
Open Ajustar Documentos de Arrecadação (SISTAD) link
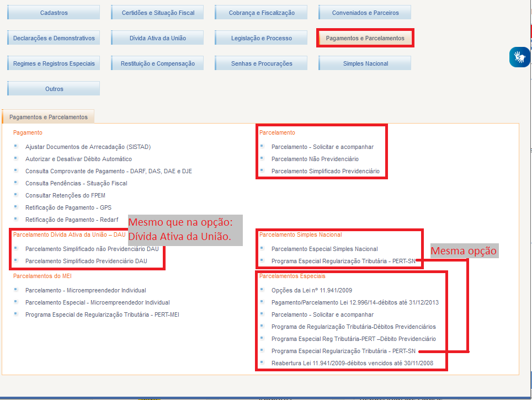(x=88, y=147)
